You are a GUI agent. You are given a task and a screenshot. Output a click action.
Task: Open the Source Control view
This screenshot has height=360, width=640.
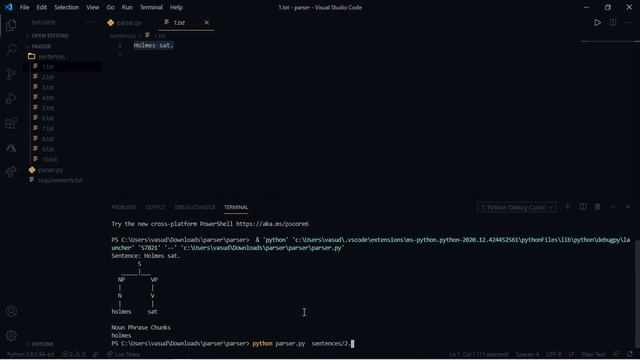[11, 74]
